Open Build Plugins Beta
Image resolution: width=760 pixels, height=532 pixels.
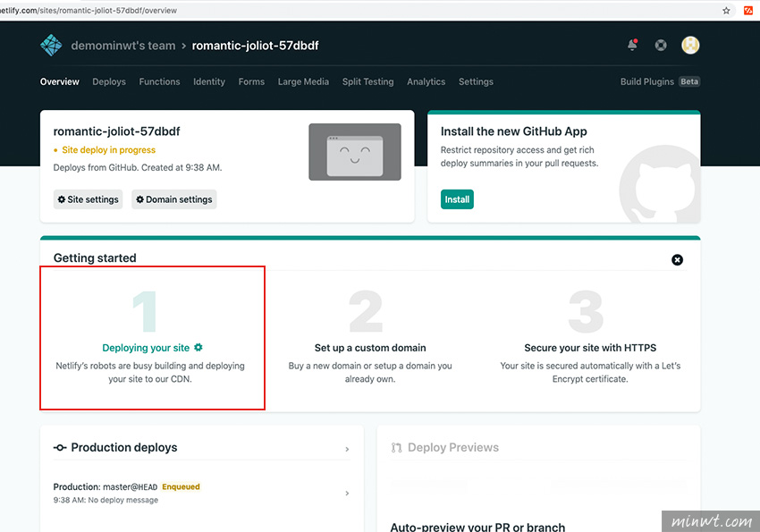tap(660, 82)
